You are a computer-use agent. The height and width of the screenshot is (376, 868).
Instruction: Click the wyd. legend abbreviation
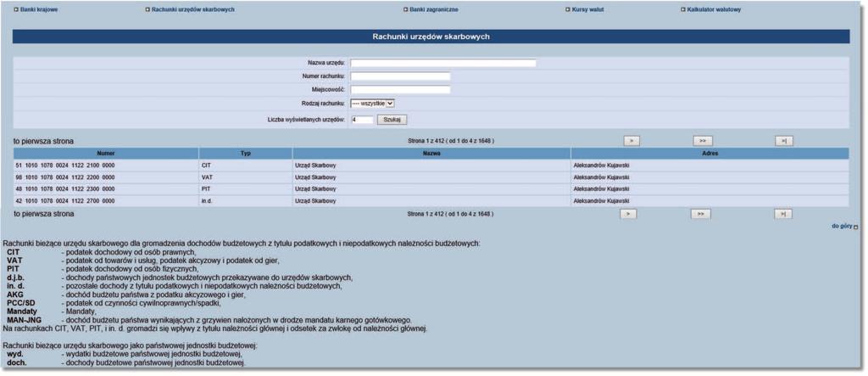point(15,355)
